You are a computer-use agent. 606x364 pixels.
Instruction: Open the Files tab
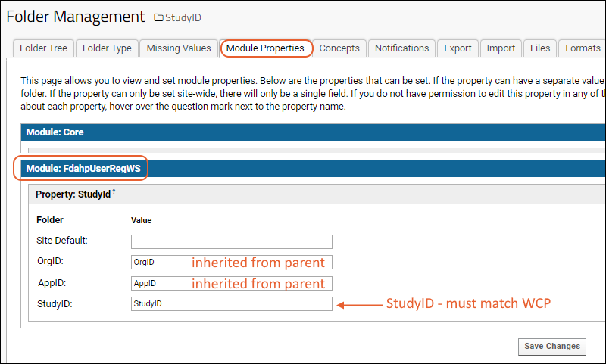point(540,48)
